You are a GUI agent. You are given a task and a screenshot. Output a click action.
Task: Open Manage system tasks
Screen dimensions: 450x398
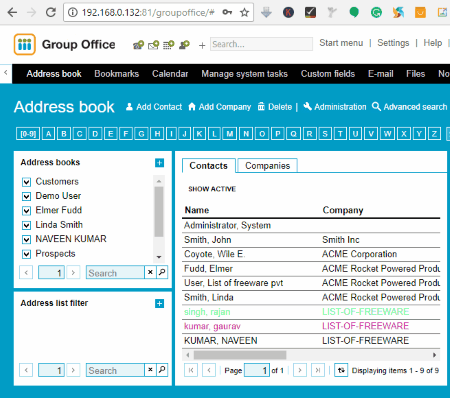(x=244, y=74)
